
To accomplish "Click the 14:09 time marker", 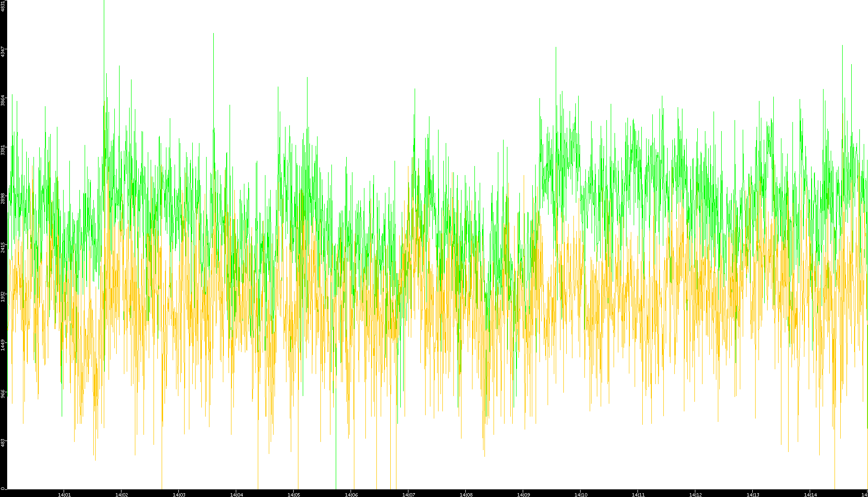I will click(523, 494).
